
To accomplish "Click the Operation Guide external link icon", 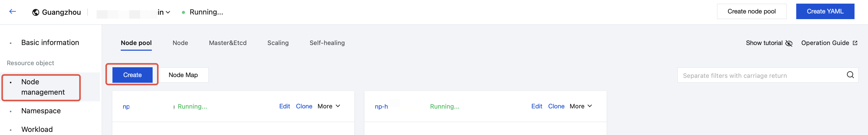I will (x=855, y=43).
